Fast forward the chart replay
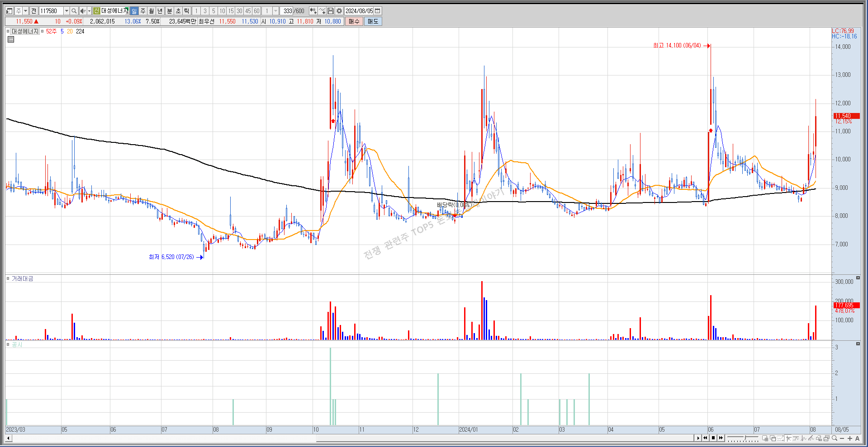 pos(721,438)
